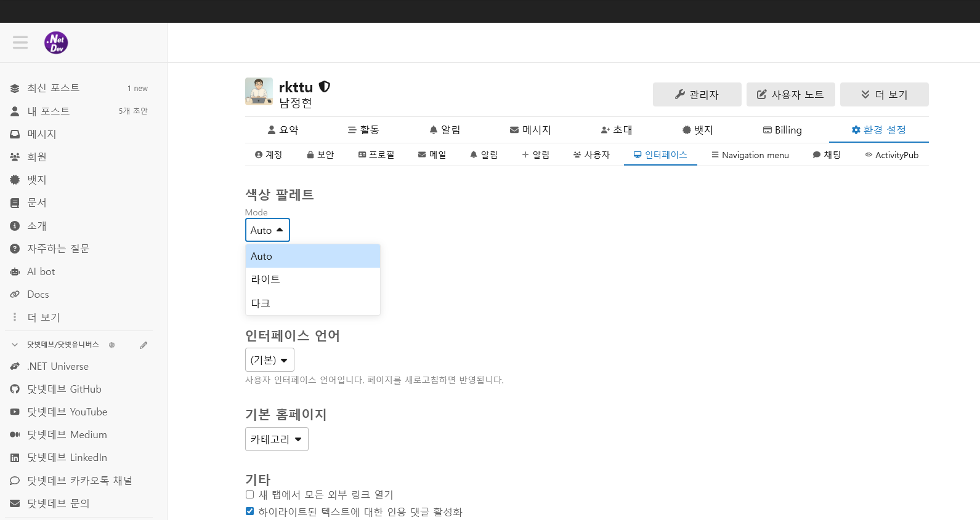This screenshot has width=980, height=520.
Task: Select the 환경 설정 tab
Action: pyautogui.click(x=879, y=130)
